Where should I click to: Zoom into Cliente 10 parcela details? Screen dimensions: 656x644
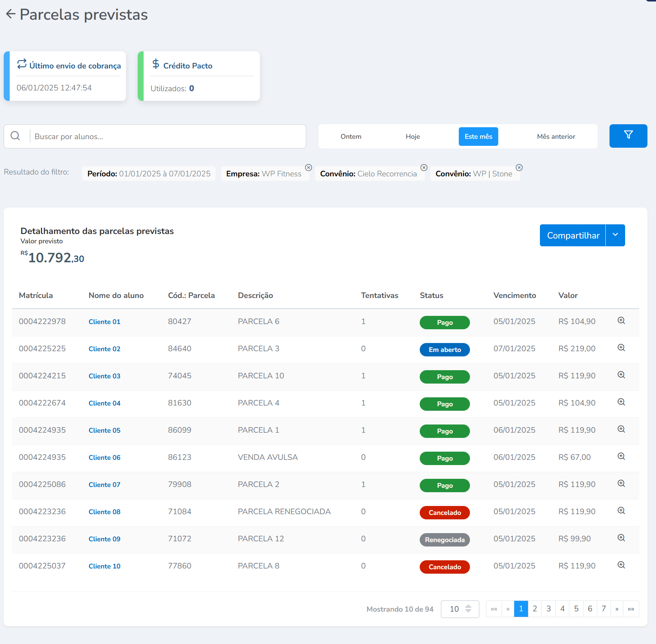pos(621,565)
